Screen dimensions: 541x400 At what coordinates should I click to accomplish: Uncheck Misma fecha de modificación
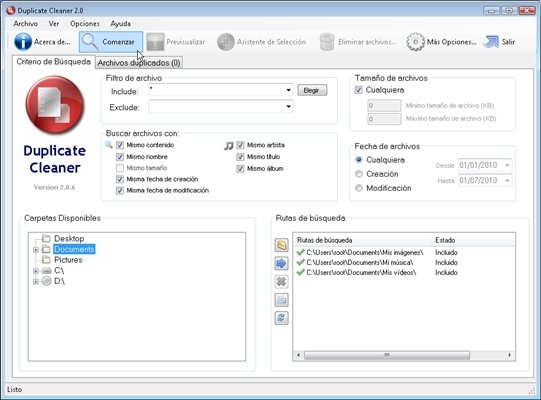click(x=120, y=190)
